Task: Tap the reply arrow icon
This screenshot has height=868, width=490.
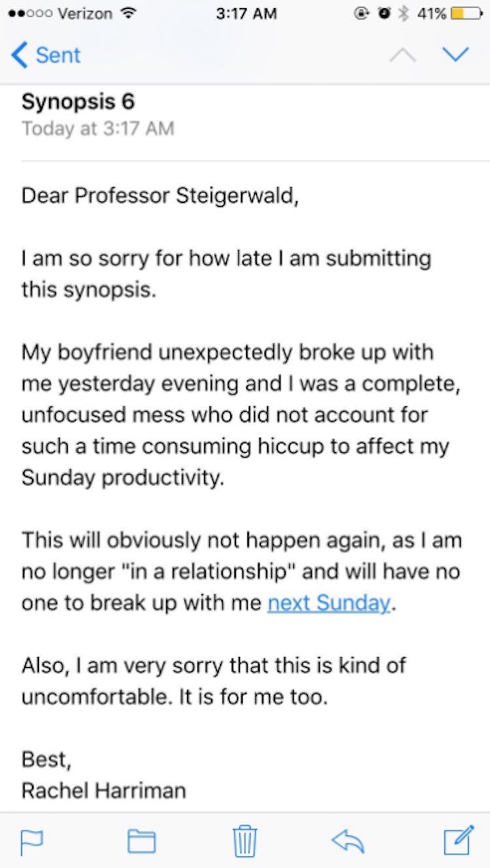Action: [349, 840]
